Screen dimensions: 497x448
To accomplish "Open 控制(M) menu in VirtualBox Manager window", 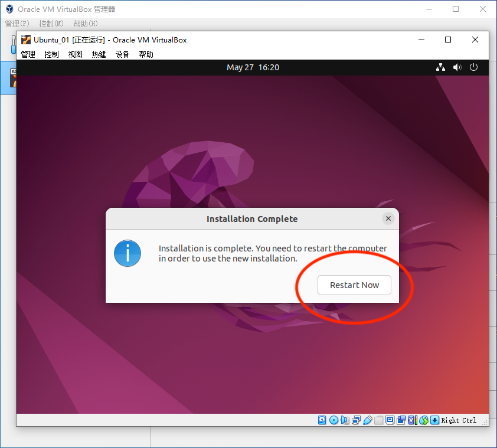I will point(51,24).
